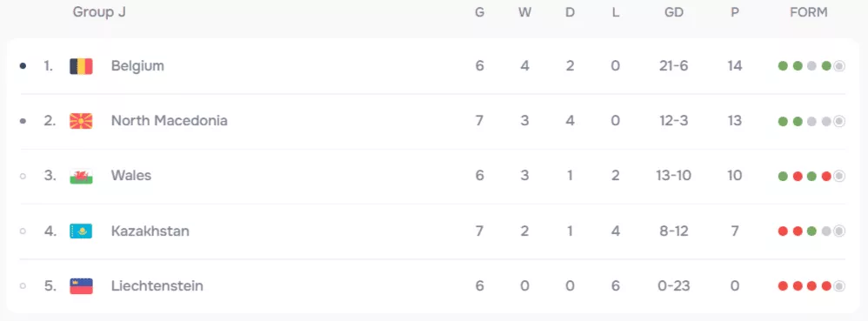
Task: Open the Wales team page
Action: 131,176
